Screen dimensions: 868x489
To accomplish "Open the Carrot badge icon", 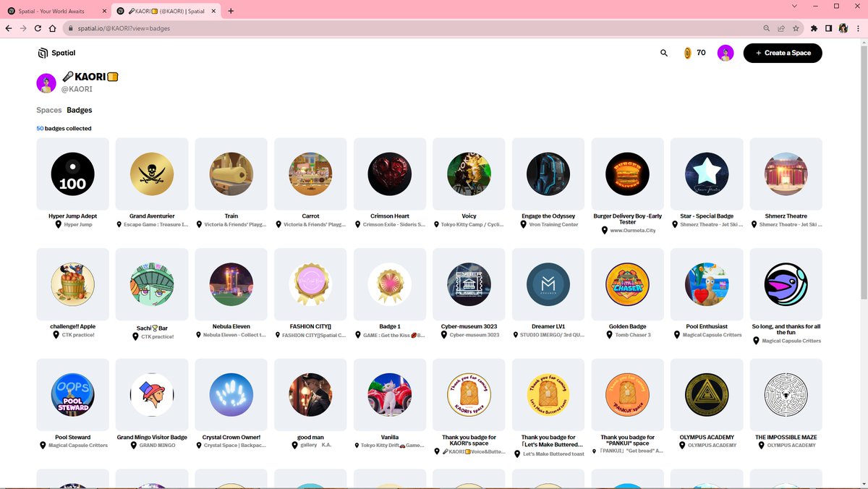I will tap(310, 174).
